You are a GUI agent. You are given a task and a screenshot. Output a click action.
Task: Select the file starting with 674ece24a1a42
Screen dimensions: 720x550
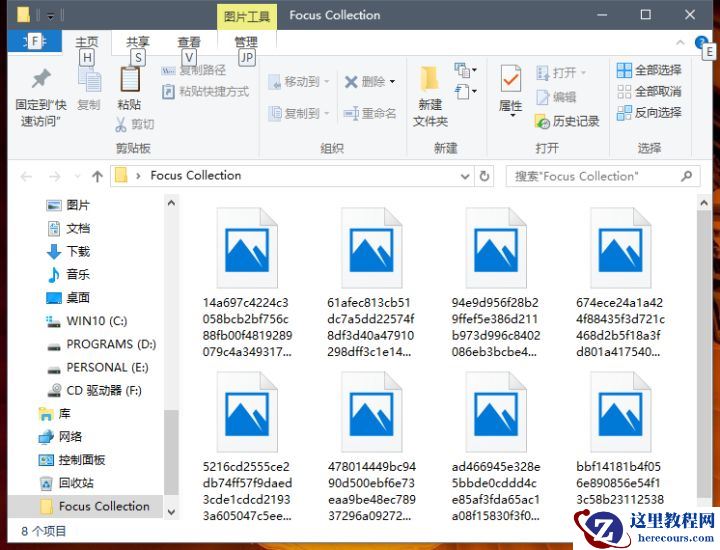tap(620, 282)
